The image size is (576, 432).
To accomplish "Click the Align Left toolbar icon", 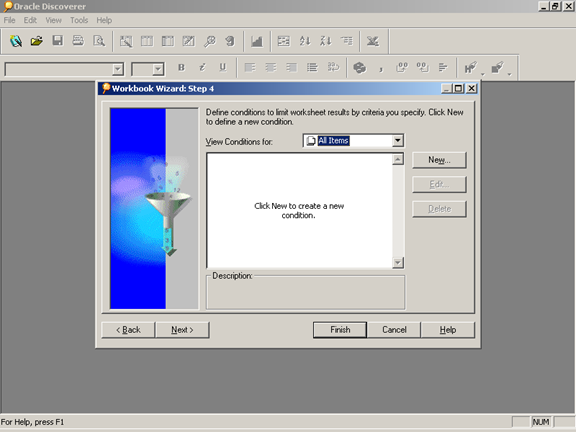I will 250,68.
